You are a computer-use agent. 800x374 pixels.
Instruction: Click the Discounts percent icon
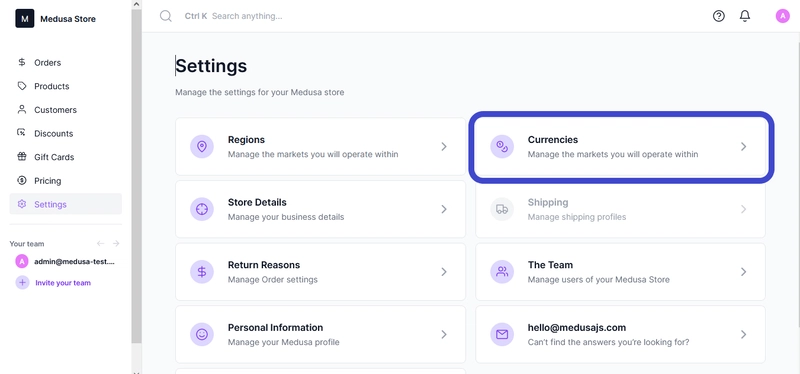click(x=21, y=133)
